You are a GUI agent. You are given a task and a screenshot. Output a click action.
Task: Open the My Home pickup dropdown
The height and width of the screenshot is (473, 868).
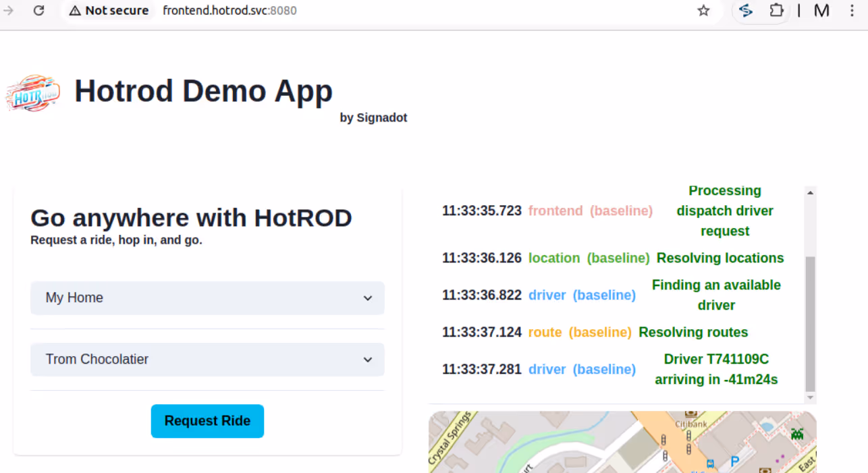pos(207,298)
